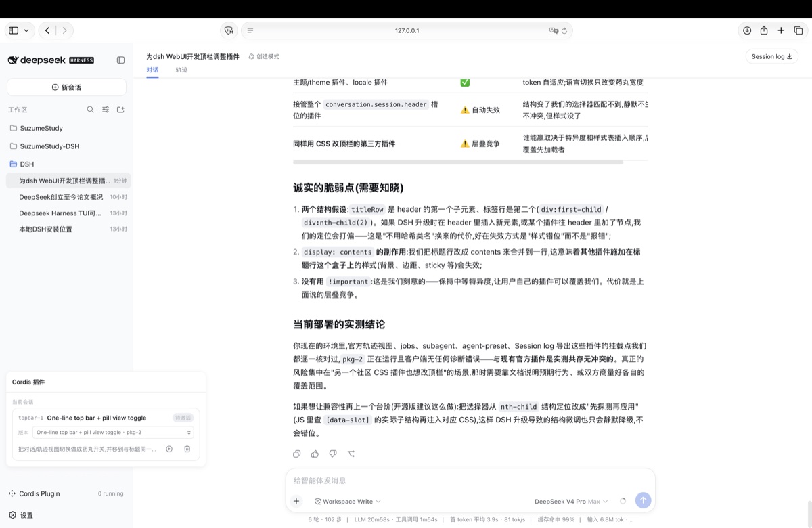Open the Workspace Write permission dropdown
This screenshot has width=812, height=528.
tap(347, 501)
